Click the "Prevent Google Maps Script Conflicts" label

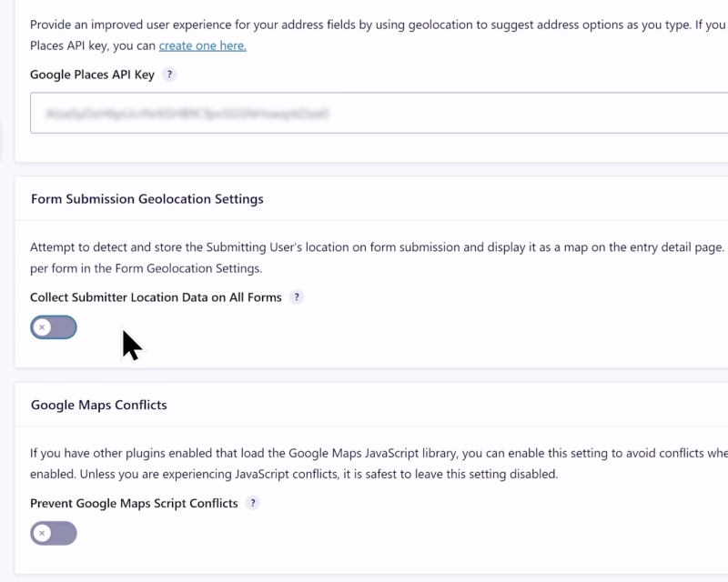(134, 503)
